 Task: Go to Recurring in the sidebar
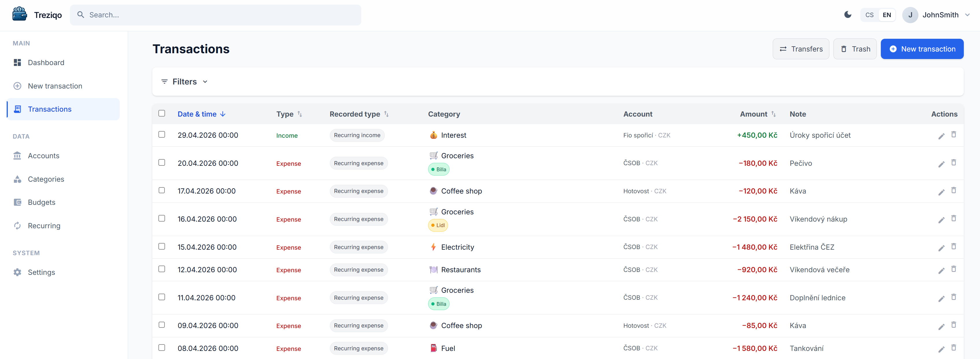44,226
